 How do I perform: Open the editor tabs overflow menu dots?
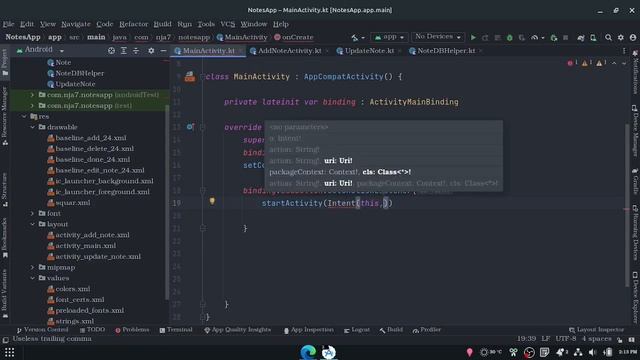(x=624, y=51)
